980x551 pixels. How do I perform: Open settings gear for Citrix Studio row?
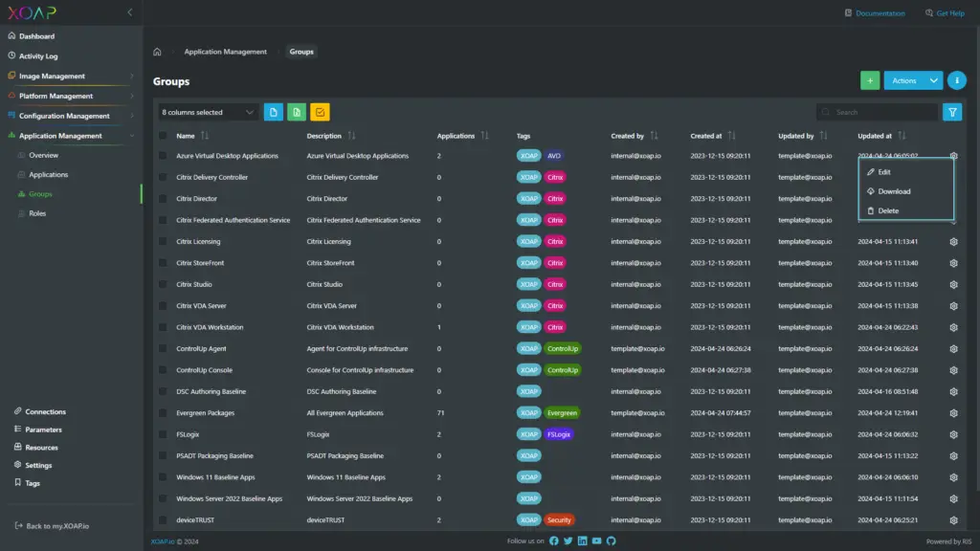pos(953,284)
